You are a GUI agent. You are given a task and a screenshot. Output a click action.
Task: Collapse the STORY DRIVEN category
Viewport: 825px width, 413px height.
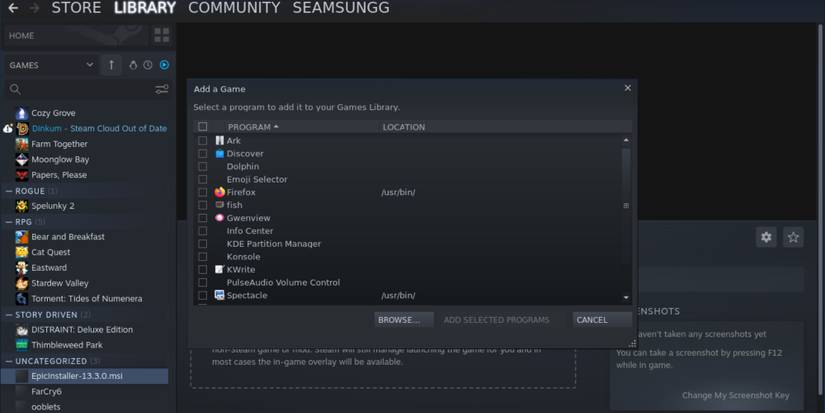[x=8, y=315]
